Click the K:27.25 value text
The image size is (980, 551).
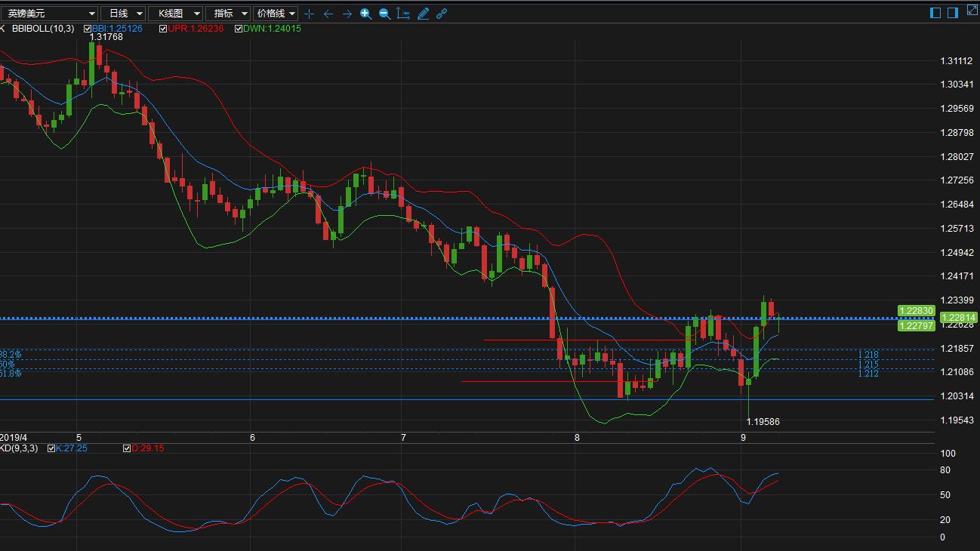72,448
